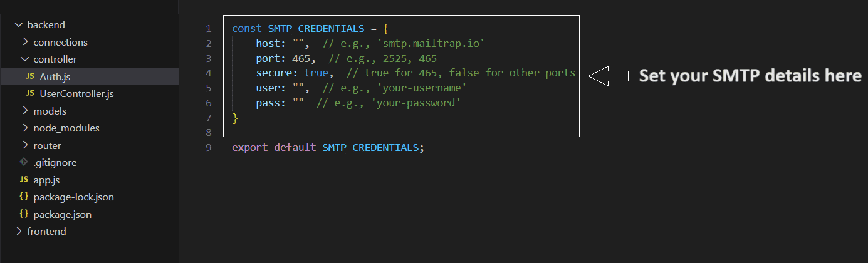Expand the connections folder

[x=25, y=42]
